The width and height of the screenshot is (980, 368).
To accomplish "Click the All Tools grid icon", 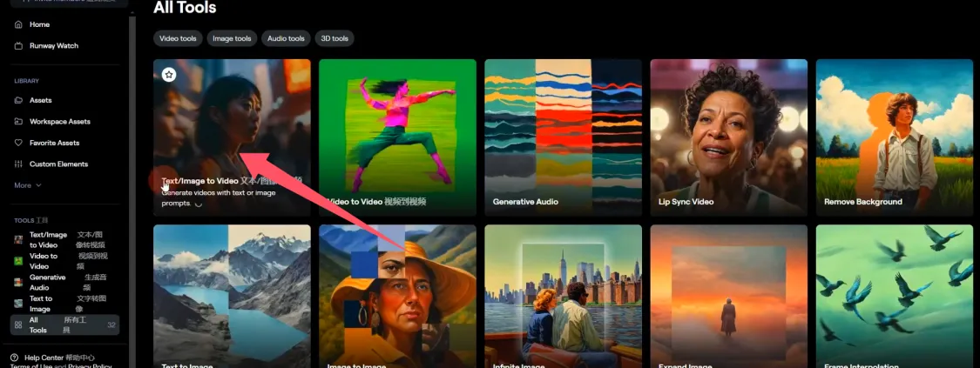I will (x=18, y=325).
